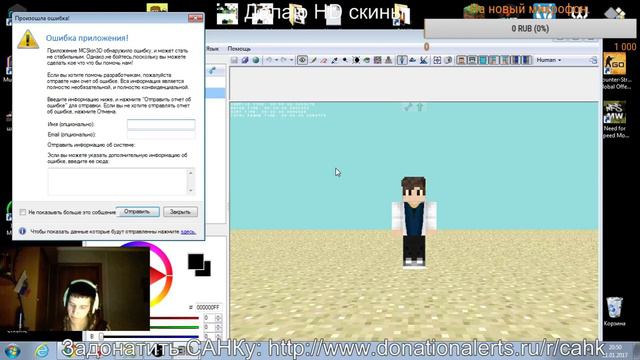Launch Internet Explorer from the taskbar
Screen dimensions: 640x360
pos(42,351)
